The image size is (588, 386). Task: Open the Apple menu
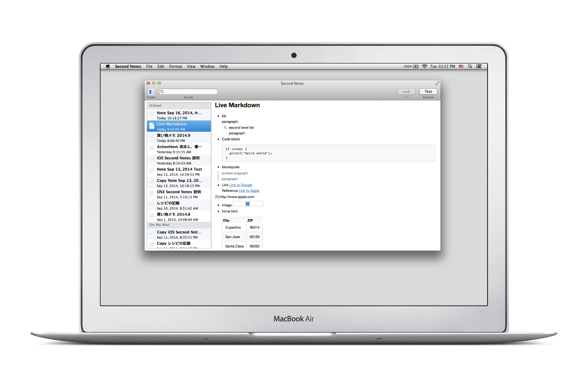tap(108, 66)
